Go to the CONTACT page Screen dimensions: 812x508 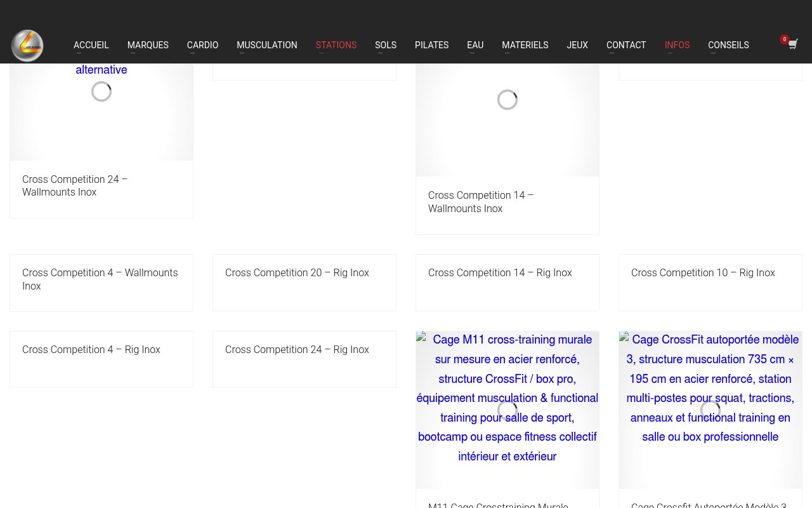click(626, 45)
